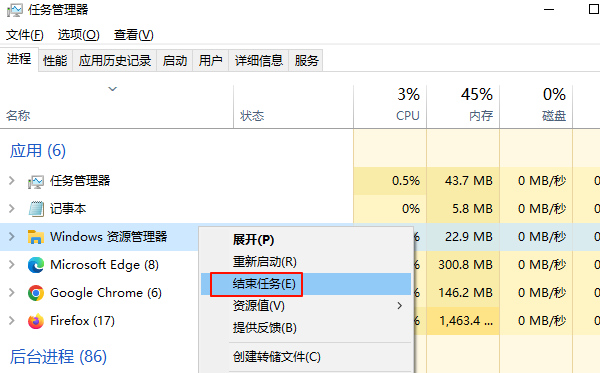This screenshot has height=373, width=600.
Task: Sort by the 名称 column header
Action: click(x=117, y=107)
